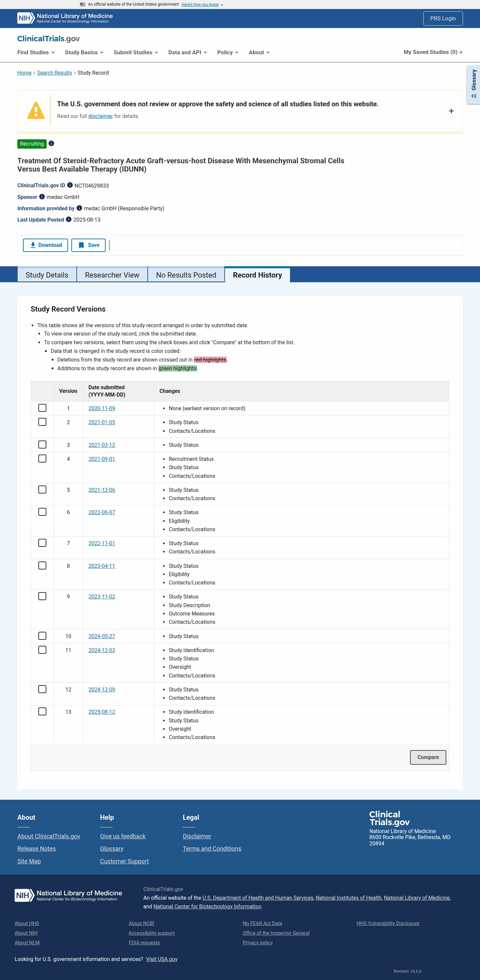Viewport: 480px width, 980px height.
Task: Click info icon next to ClinicalTrials.gov ID
Action: tap(70, 185)
